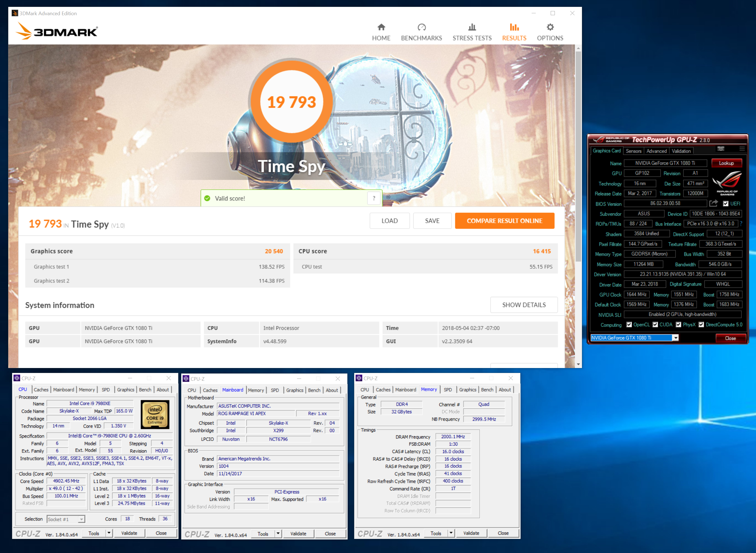Toggle the UEFI checkbox in GPU-Z

pyautogui.click(x=726, y=203)
